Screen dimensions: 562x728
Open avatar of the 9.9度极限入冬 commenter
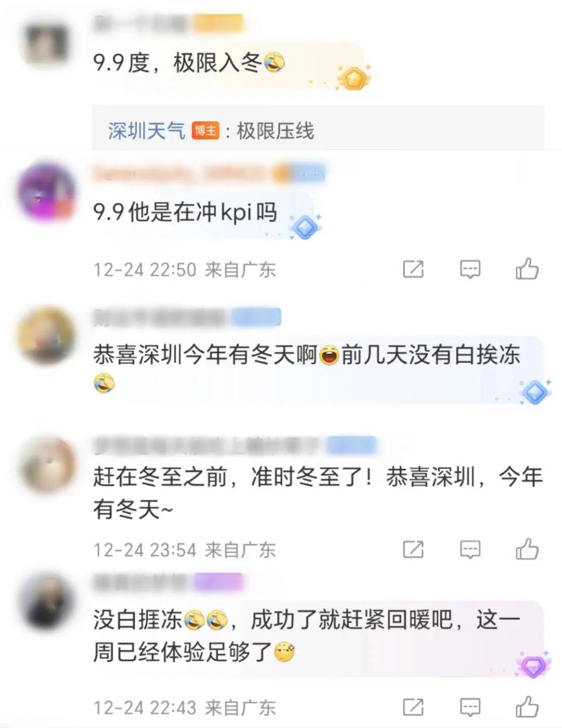coord(47,43)
